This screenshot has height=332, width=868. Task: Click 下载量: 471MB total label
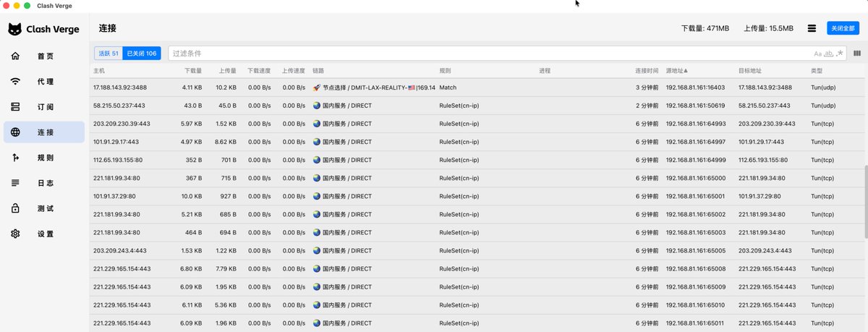pos(705,29)
